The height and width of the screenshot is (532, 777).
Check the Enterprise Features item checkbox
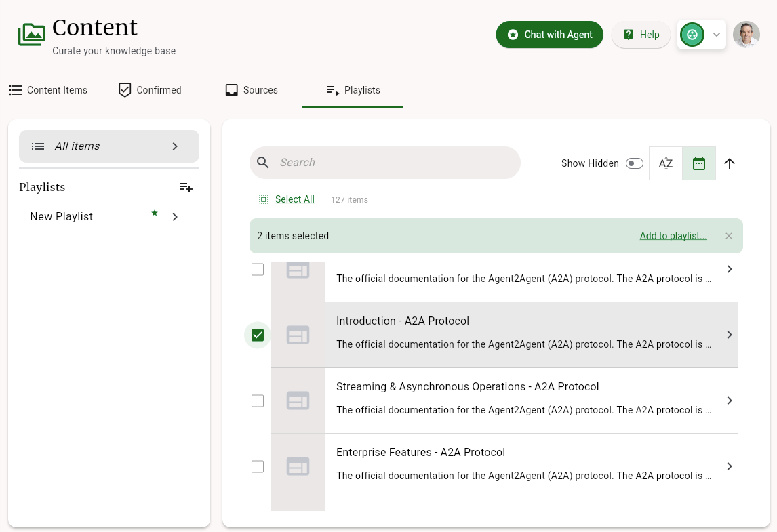[258, 466]
